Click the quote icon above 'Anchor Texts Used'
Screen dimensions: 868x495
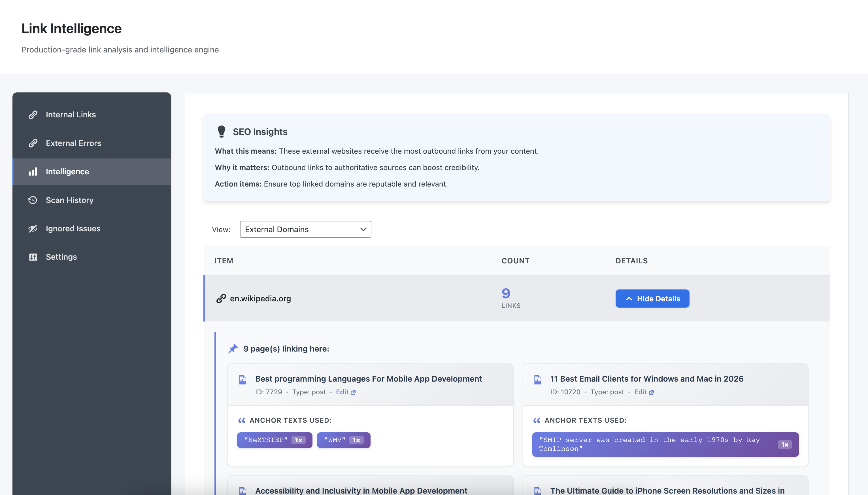(242, 420)
